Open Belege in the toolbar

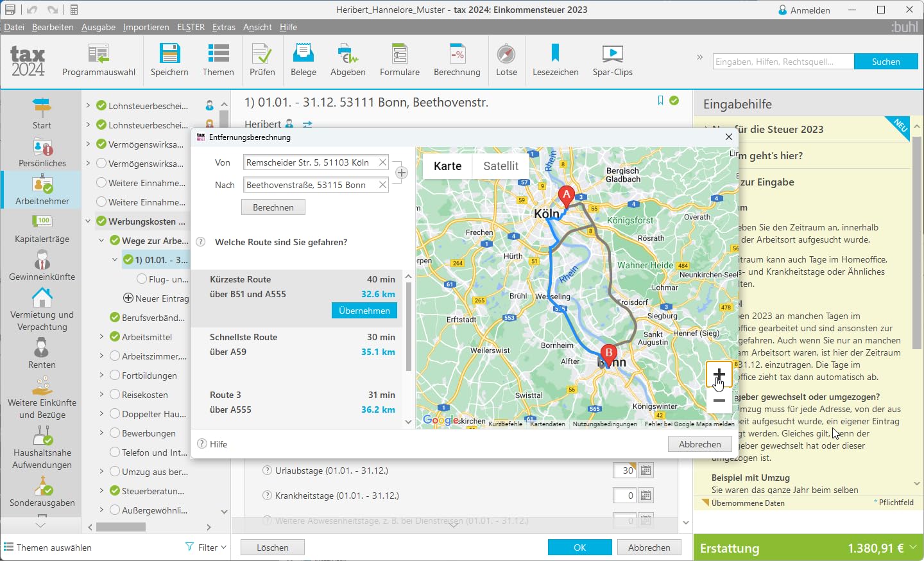point(303,60)
